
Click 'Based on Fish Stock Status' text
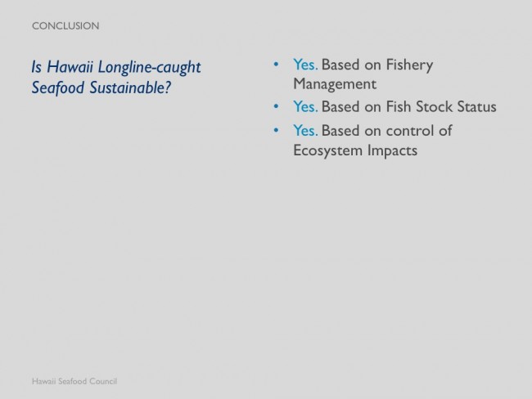pos(409,107)
